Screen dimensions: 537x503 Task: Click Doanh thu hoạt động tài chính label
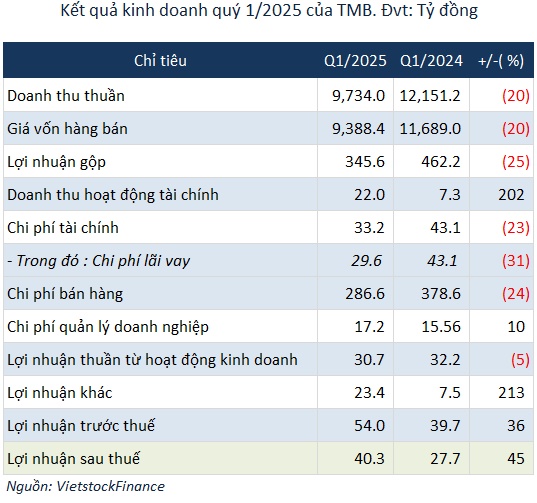(x=113, y=195)
